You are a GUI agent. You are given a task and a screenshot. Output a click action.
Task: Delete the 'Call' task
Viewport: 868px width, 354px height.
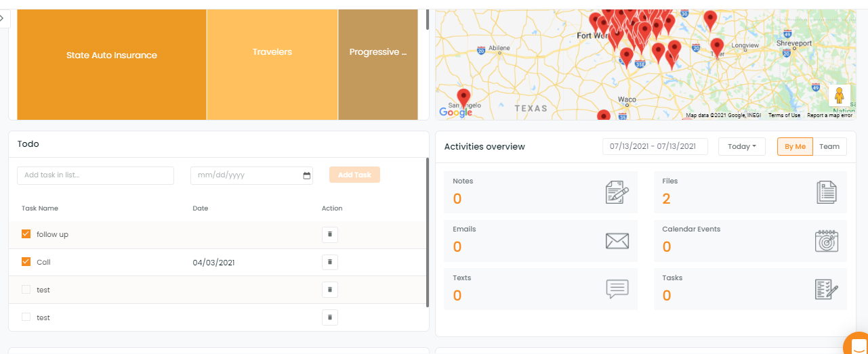pyautogui.click(x=330, y=262)
